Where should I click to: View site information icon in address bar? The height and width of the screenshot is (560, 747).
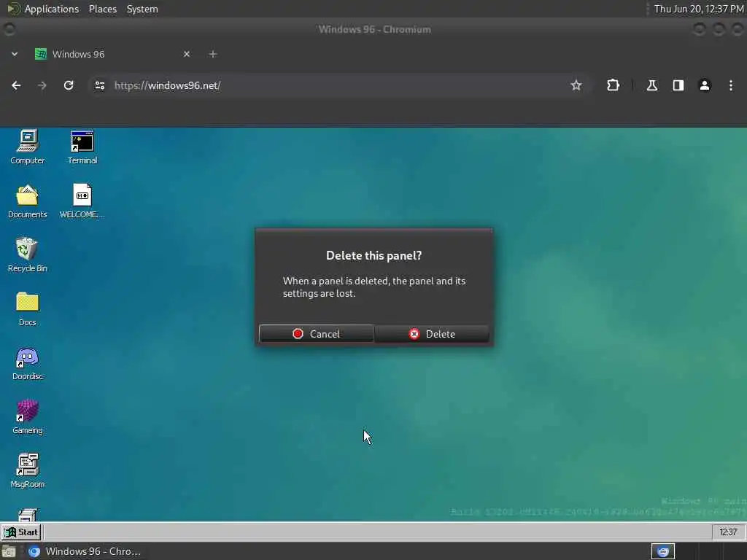99,85
